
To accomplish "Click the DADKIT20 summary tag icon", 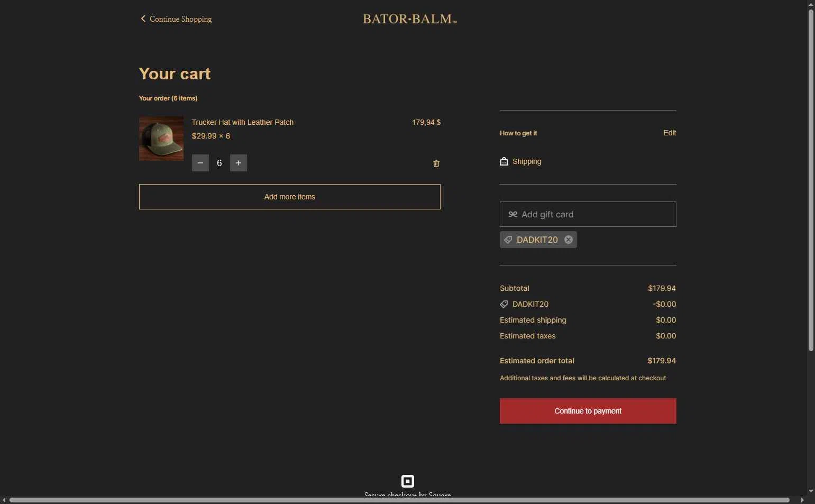I will coord(504,304).
